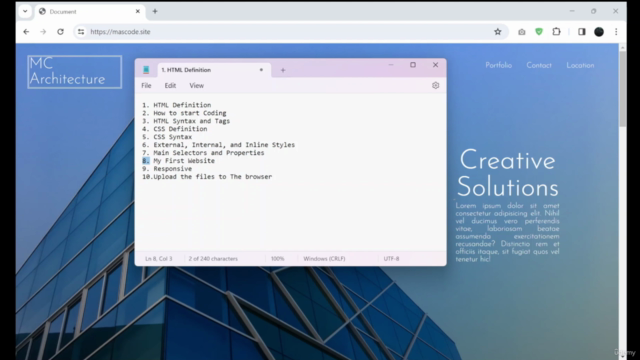Reload the mascode.site page
This screenshot has width=640, height=360.
tap(60, 31)
